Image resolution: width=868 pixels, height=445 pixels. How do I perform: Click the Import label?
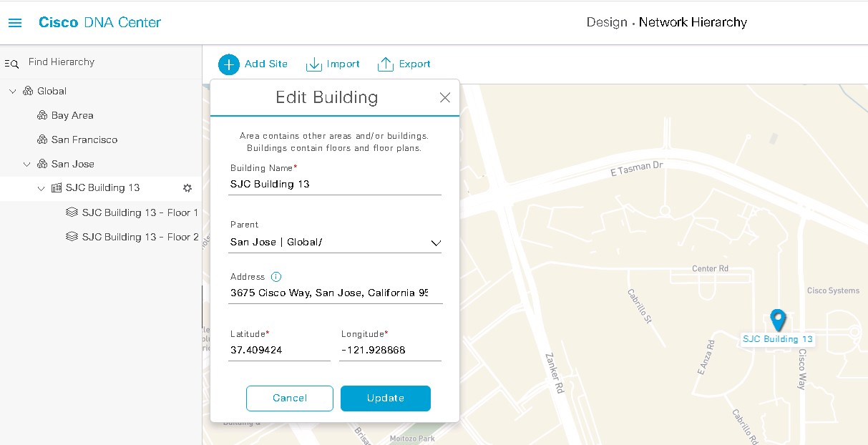click(x=343, y=64)
